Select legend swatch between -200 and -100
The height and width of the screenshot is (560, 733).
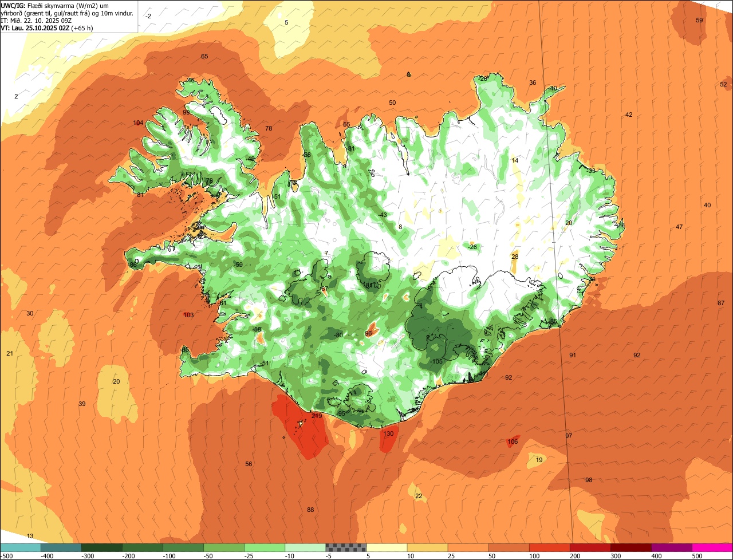142,547
